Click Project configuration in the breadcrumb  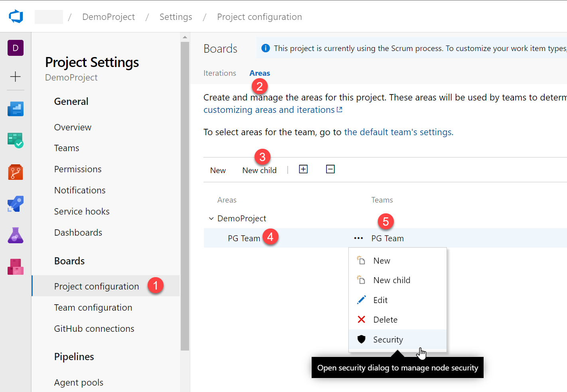click(x=259, y=17)
